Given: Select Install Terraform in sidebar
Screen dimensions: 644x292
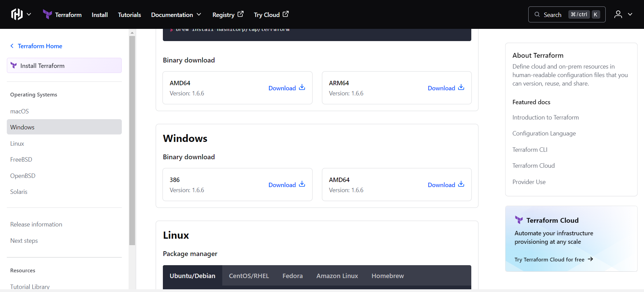Looking at the screenshot, I should tap(64, 66).
